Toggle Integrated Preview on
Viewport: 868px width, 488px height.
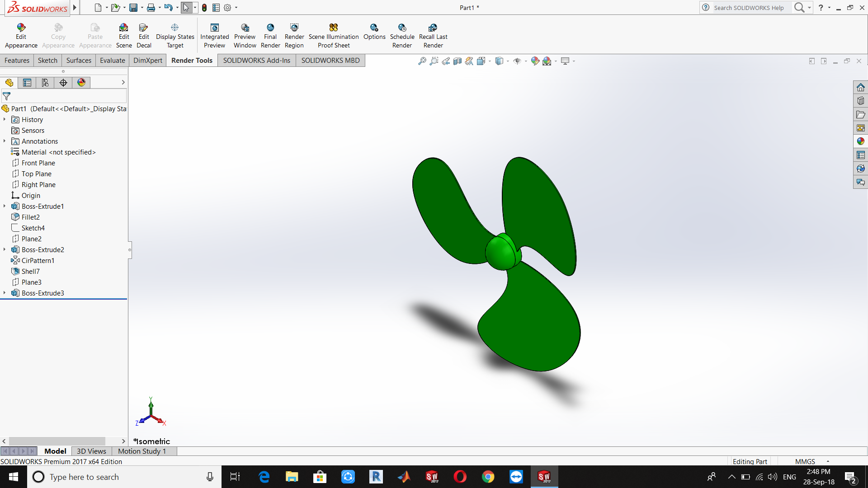[x=214, y=36]
